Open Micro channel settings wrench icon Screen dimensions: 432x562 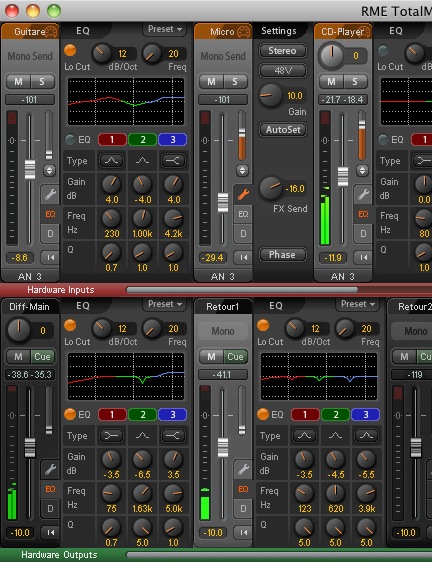point(243,195)
